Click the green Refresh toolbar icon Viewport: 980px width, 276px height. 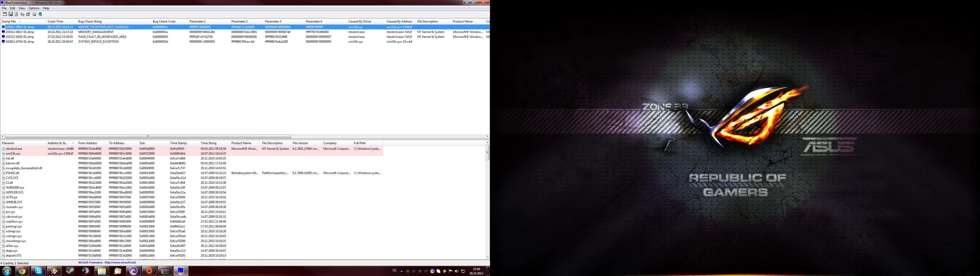click(x=16, y=14)
